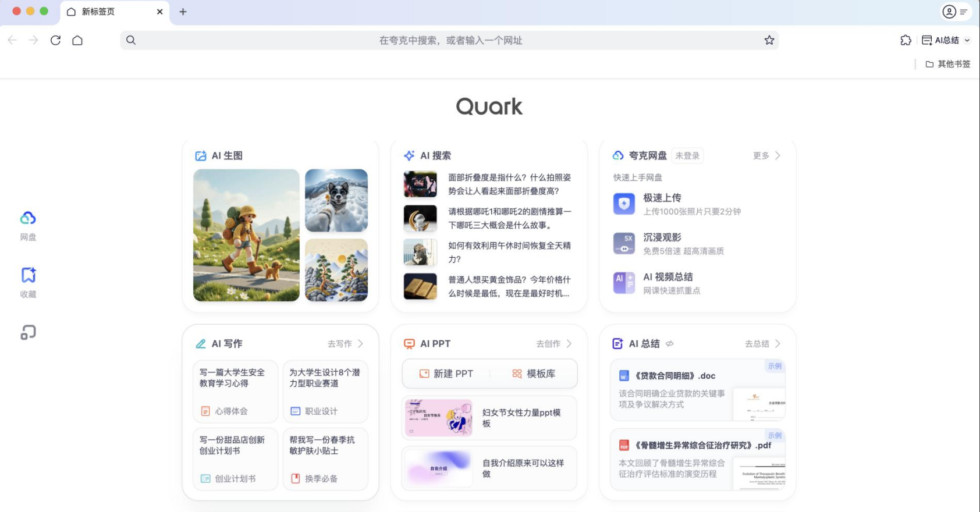The width and height of the screenshot is (980, 512).
Task: Click the search magnifier in address bar
Action: coord(131,40)
